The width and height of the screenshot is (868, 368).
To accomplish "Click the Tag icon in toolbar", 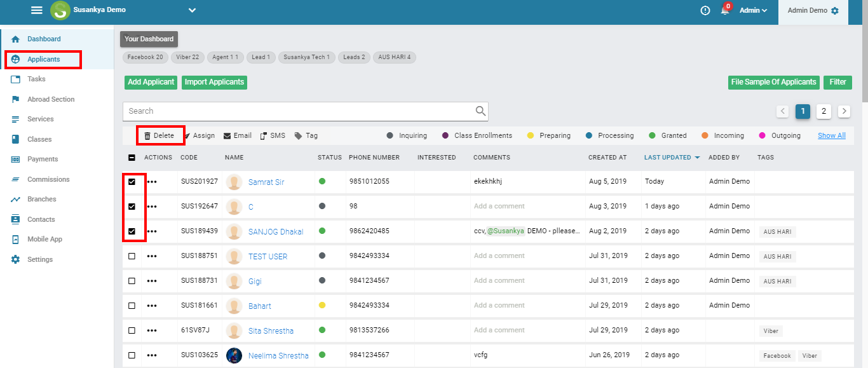I will pyautogui.click(x=298, y=135).
